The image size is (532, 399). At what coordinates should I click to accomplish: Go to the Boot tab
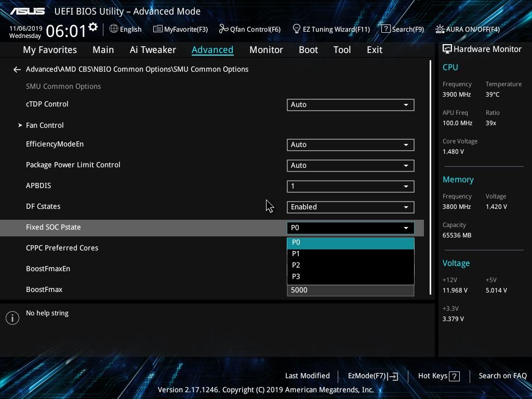[x=308, y=50]
